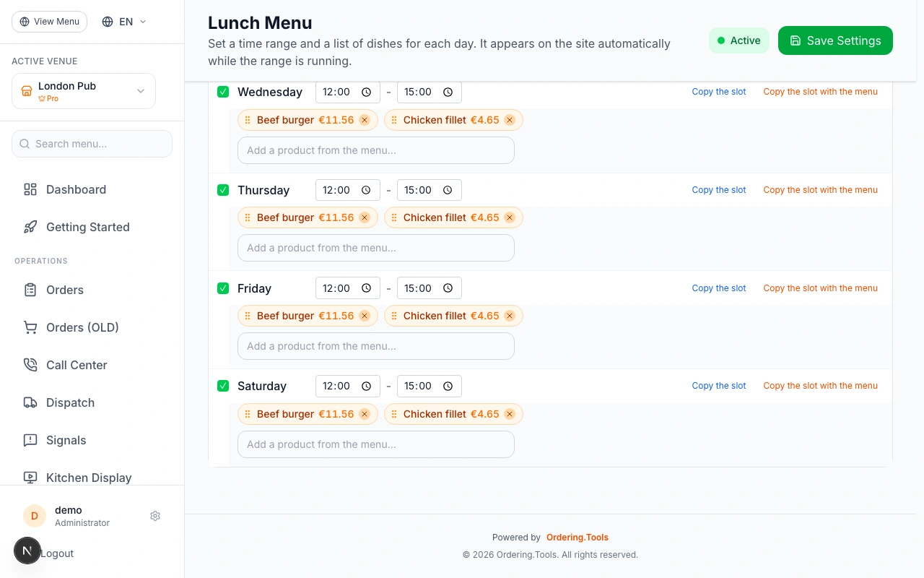This screenshot has width=924, height=578.
Task: Open clock picker for Saturday end time
Action: coord(448,386)
